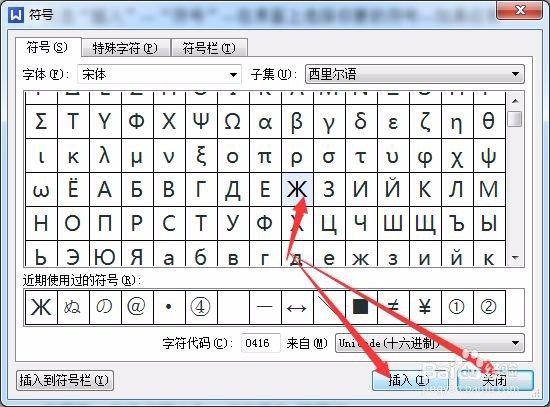Select the ≠ not-equal recent symbol
Image resolution: width=550 pixels, height=407 pixels.
pos(393,307)
